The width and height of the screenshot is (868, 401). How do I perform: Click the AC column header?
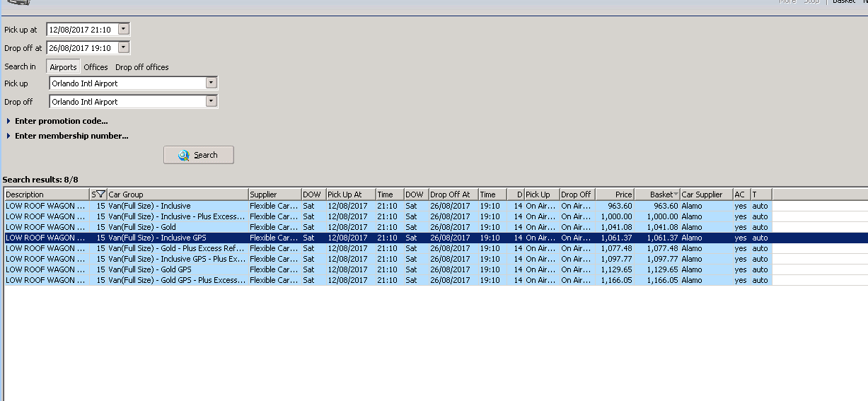[741, 194]
